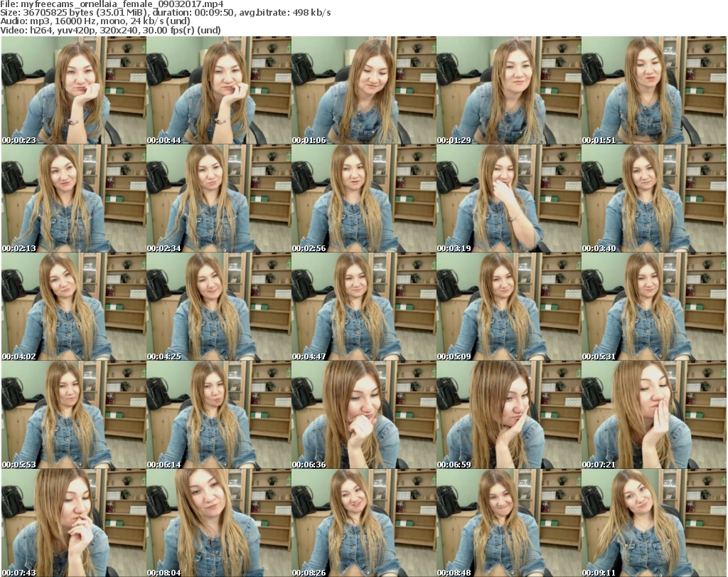Click the File name header line

112,4
